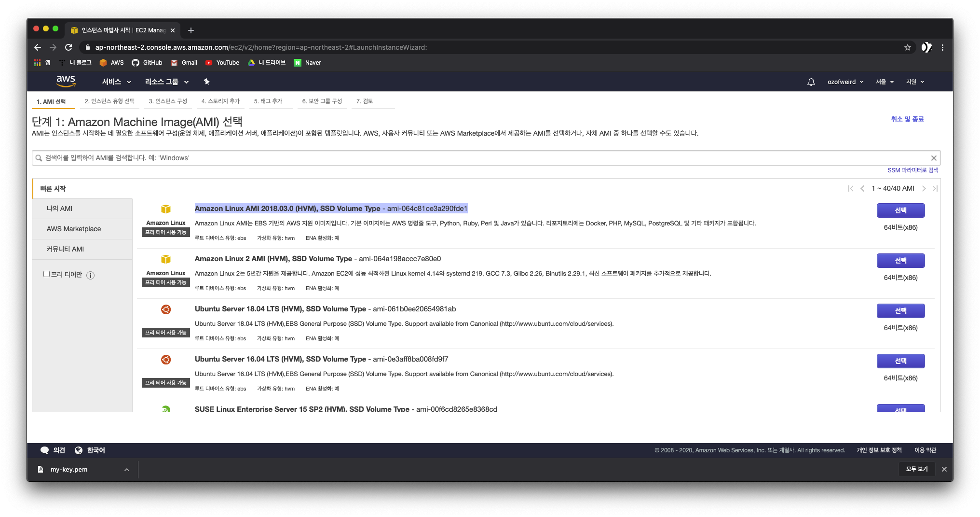
Task: Select Ubuntu Server 18.04 LTS with 선택 button
Action: (x=900, y=311)
